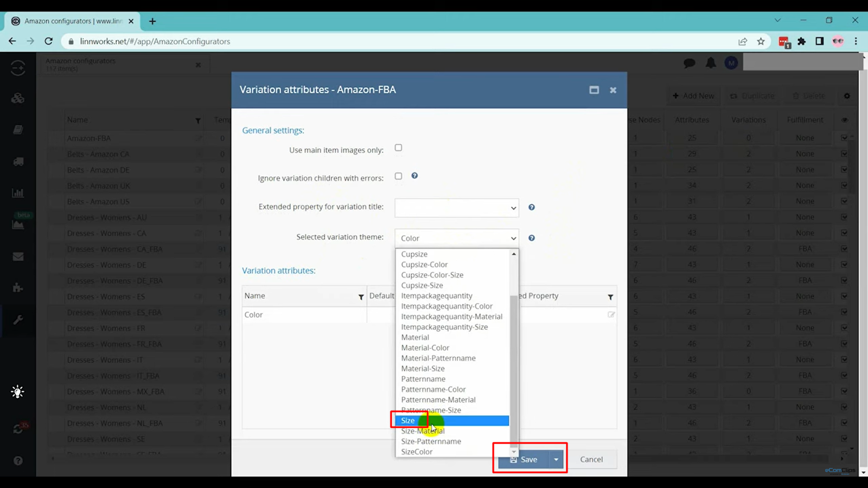This screenshot has width=868, height=488.
Task: Click help icon beside Selected variation theme
Action: (x=532, y=238)
